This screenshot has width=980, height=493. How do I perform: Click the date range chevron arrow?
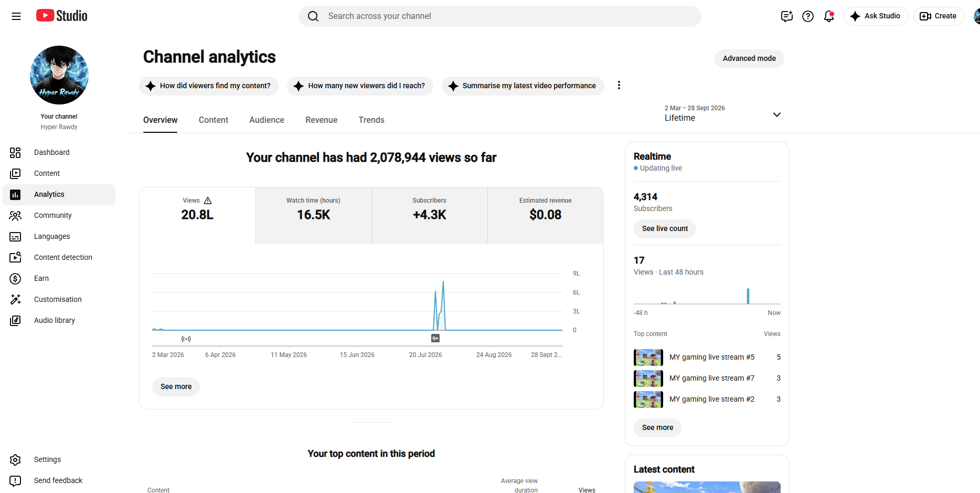[x=777, y=114]
